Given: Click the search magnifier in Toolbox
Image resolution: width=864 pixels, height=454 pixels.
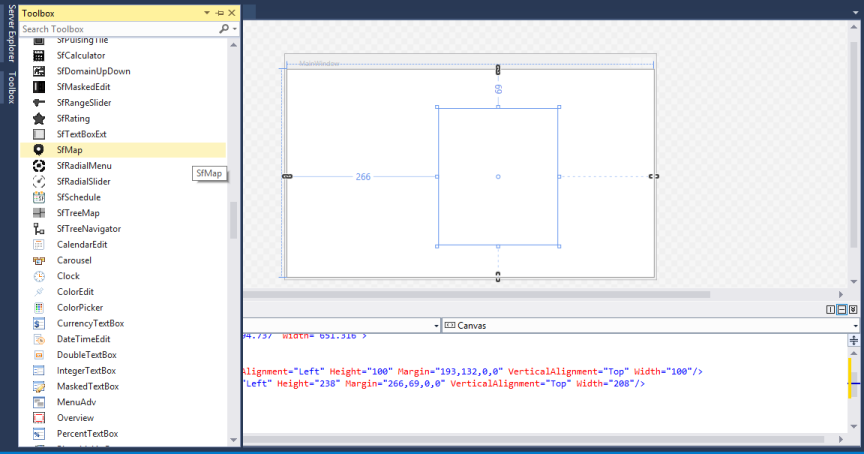Looking at the screenshot, I should pos(224,29).
